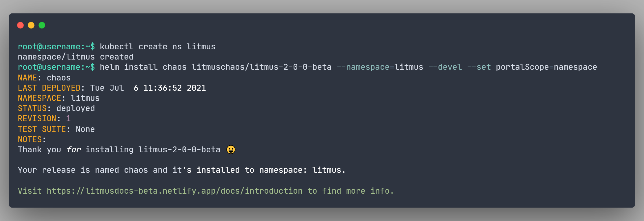644x221 pixels.
Task: Click the portalScope=namespace argument
Action: tap(546, 67)
